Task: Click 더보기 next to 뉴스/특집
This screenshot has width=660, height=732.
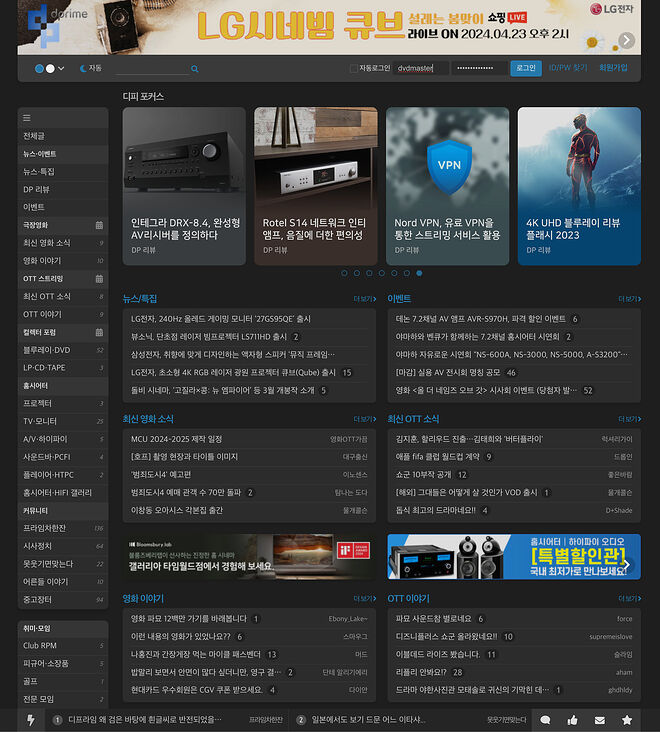Action: [x=365, y=299]
